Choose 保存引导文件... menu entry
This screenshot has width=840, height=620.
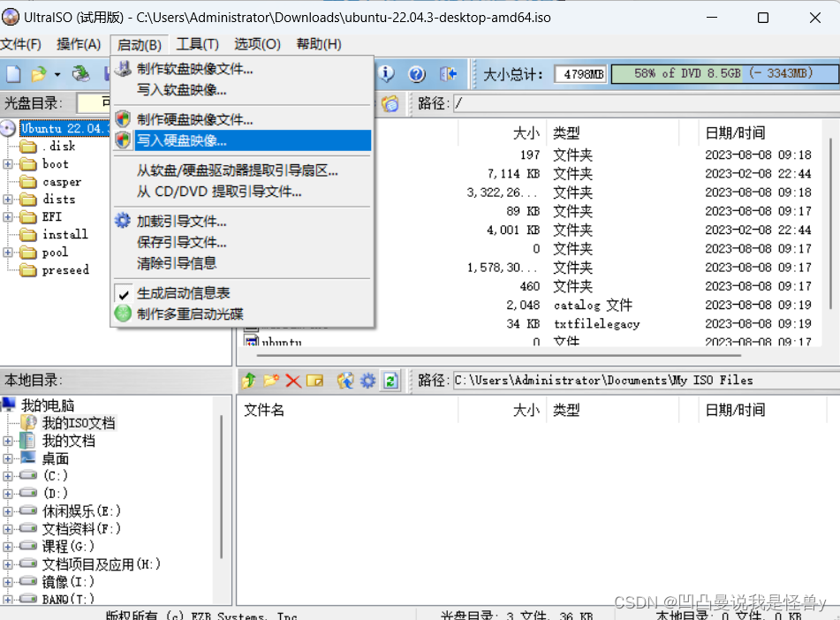[x=243, y=242]
